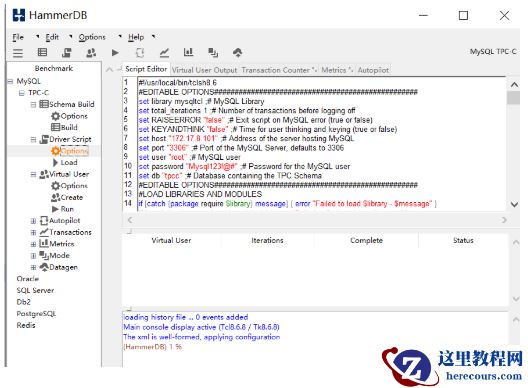
Task: Collapse the Schema Build tree node
Action: click(x=33, y=105)
